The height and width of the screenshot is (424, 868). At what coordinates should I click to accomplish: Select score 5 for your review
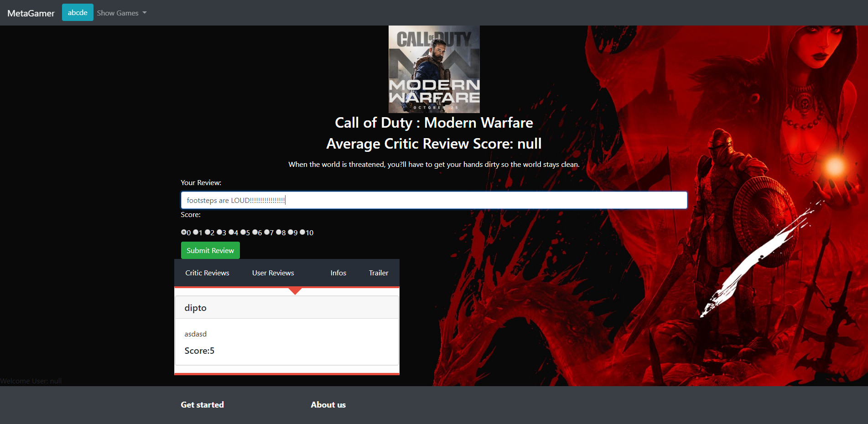(244, 232)
